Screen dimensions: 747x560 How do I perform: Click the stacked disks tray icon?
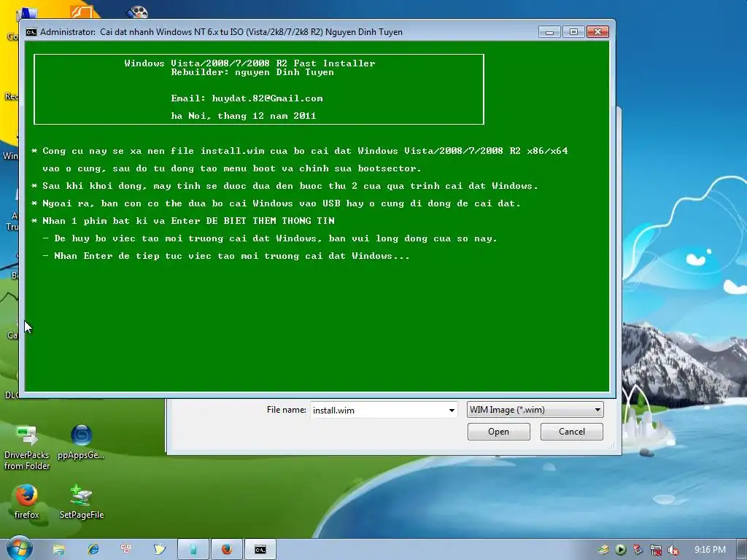[x=603, y=550]
